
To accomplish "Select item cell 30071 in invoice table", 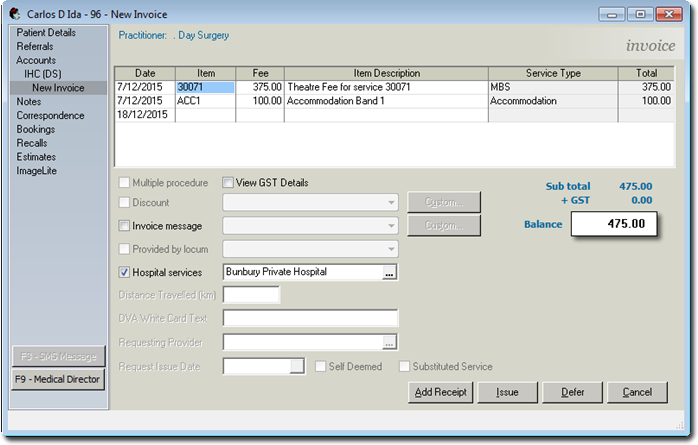I will [x=205, y=88].
